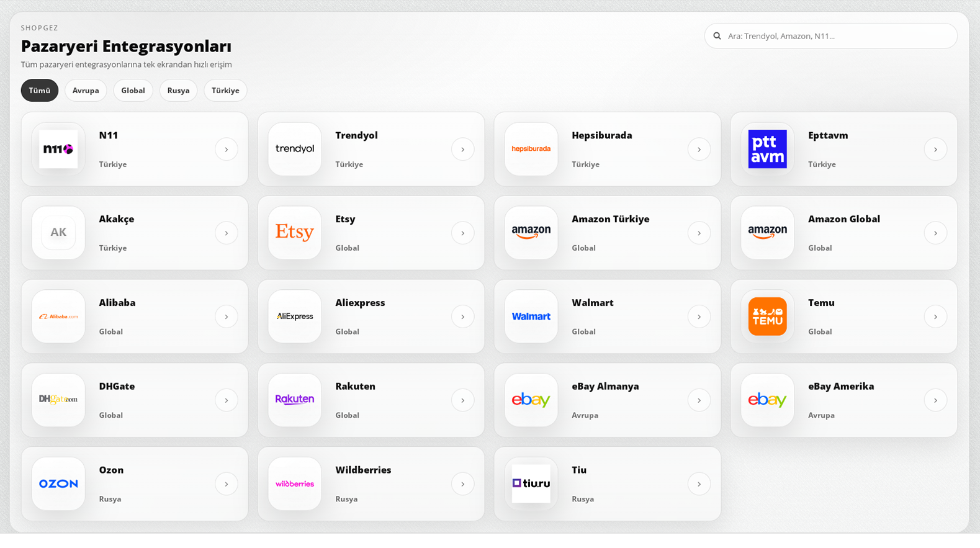Click the Hepsiburada card title
Viewport: 980px width, 548px height.
point(601,135)
